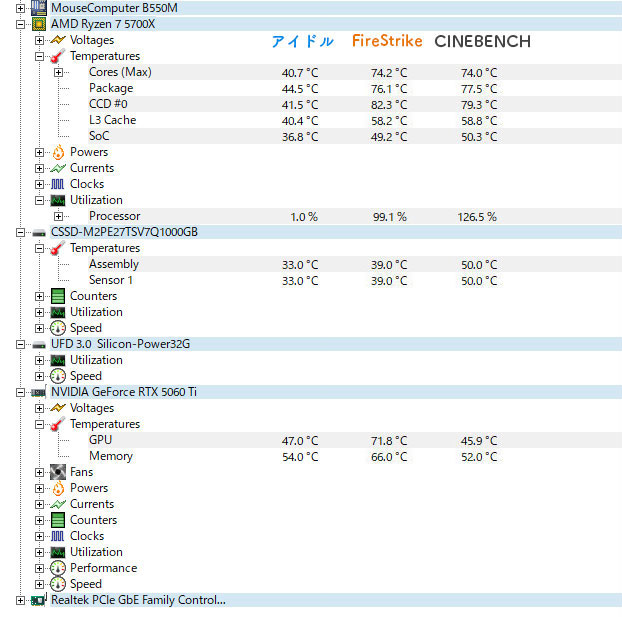The width and height of the screenshot is (622, 617).
Task: Click the GPU Fans icon
Action: (x=58, y=472)
